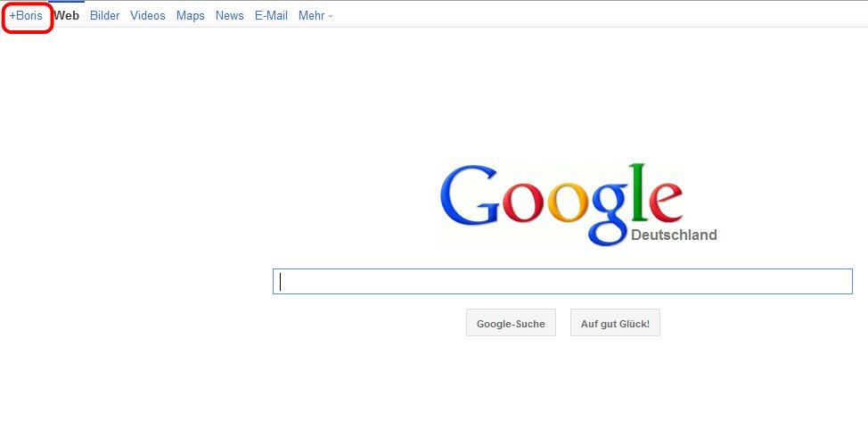Focus the Google search text field
Image resolution: width=868 pixels, height=446 pixels.
pos(562,282)
